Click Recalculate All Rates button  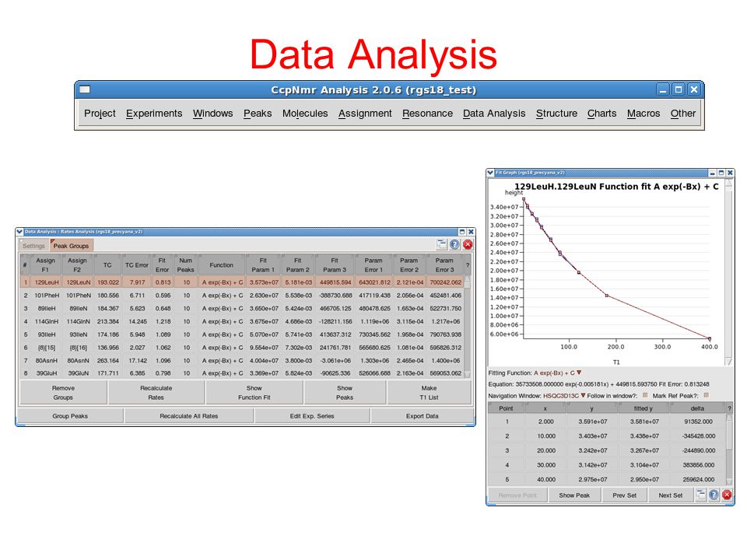tap(188, 415)
